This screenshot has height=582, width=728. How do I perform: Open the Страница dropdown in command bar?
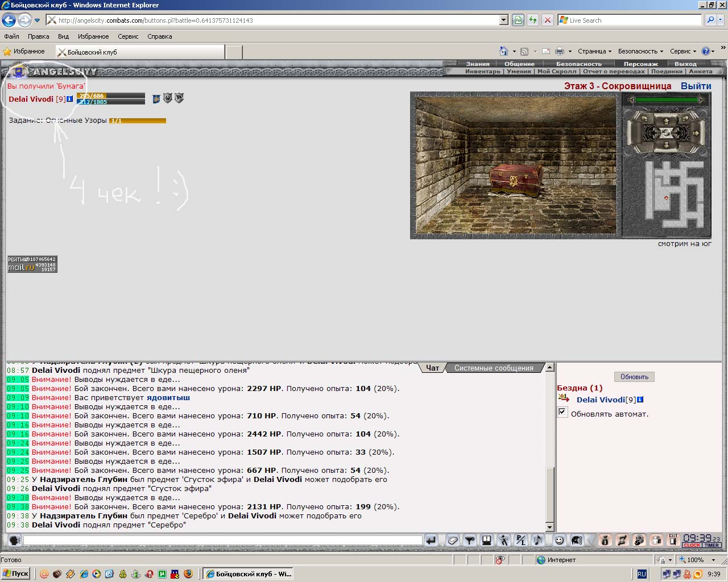click(x=594, y=51)
